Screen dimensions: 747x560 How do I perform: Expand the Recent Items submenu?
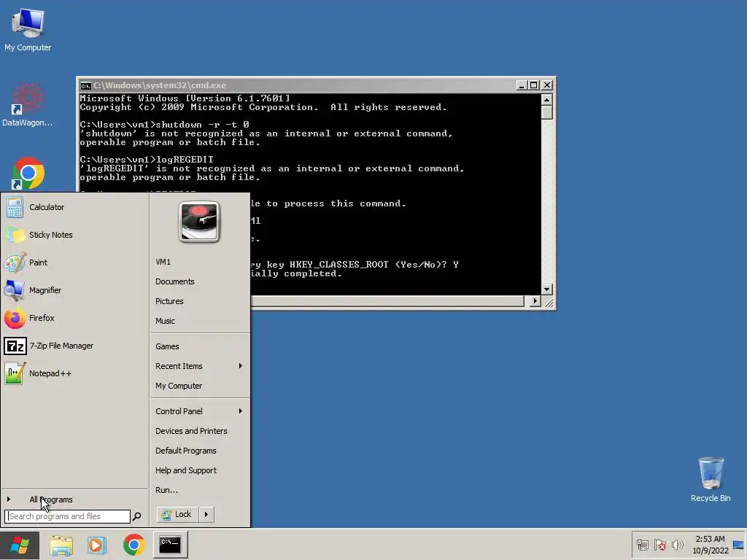[200, 366]
